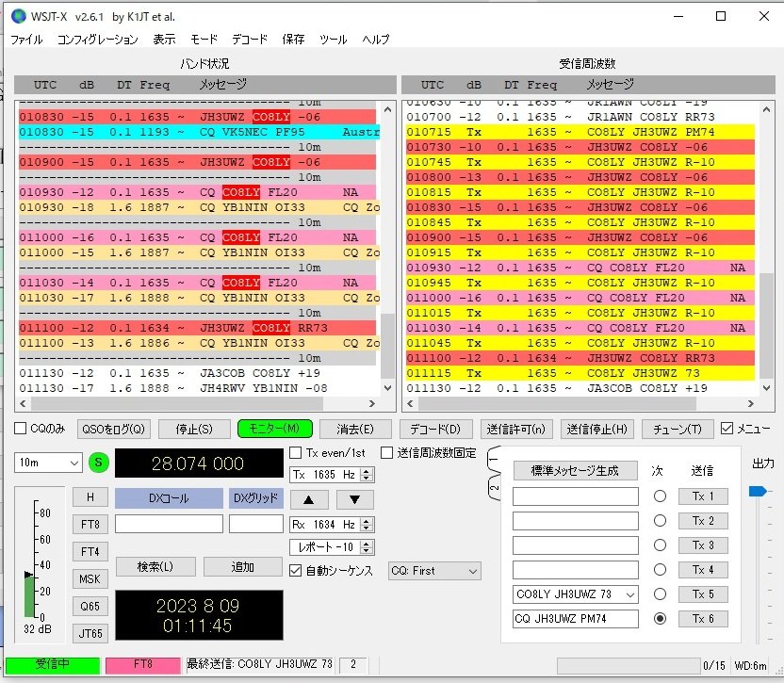The width and height of the screenshot is (784, 683).
Task: Switch mode with the FT4 button
Action: 90,551
